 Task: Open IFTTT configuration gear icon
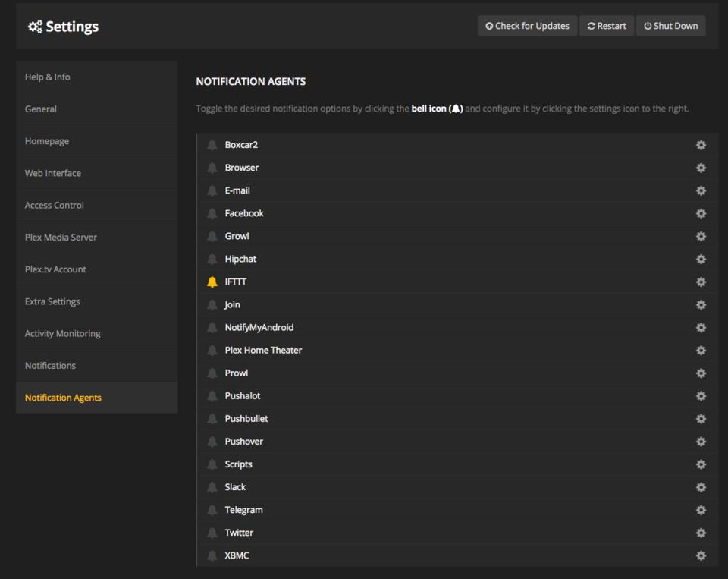[x=701, y=282]
